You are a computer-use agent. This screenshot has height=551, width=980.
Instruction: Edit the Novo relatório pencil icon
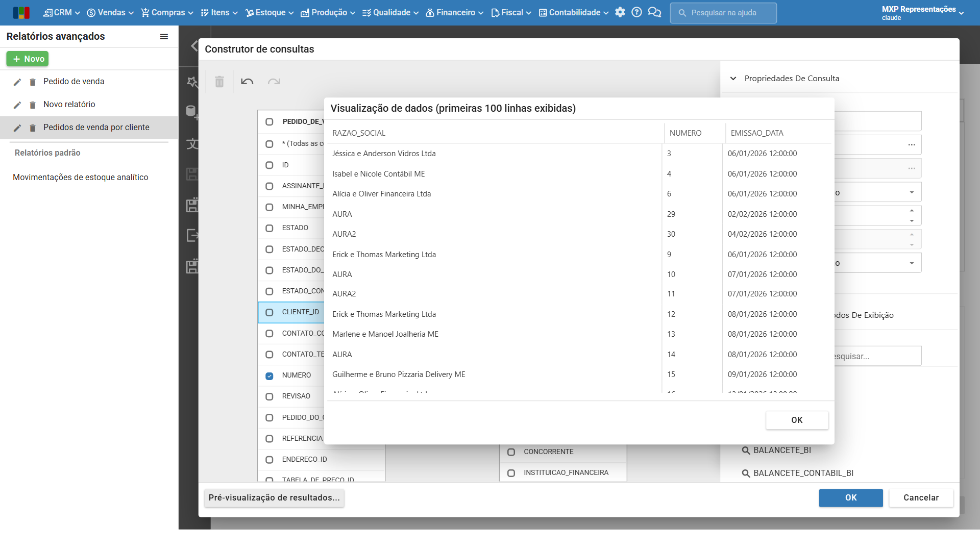pos(17,105)
